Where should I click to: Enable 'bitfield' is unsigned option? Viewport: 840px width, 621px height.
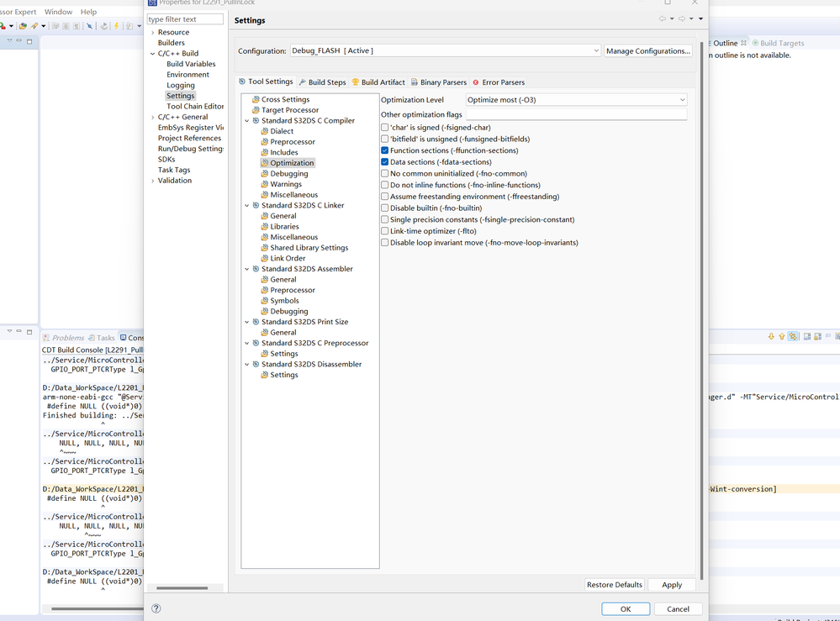click(384, 139)
